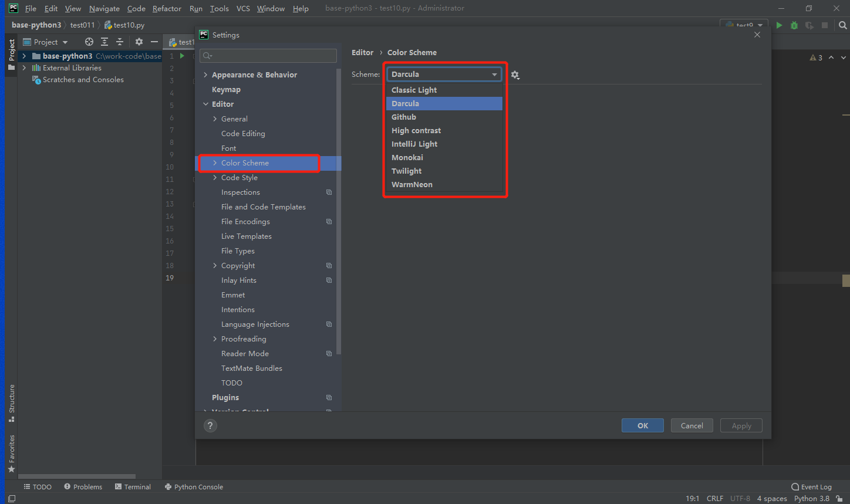The image size is (850, 504).
Task: Expand Appearance & Behavior settings node
Action: (205, 75)
